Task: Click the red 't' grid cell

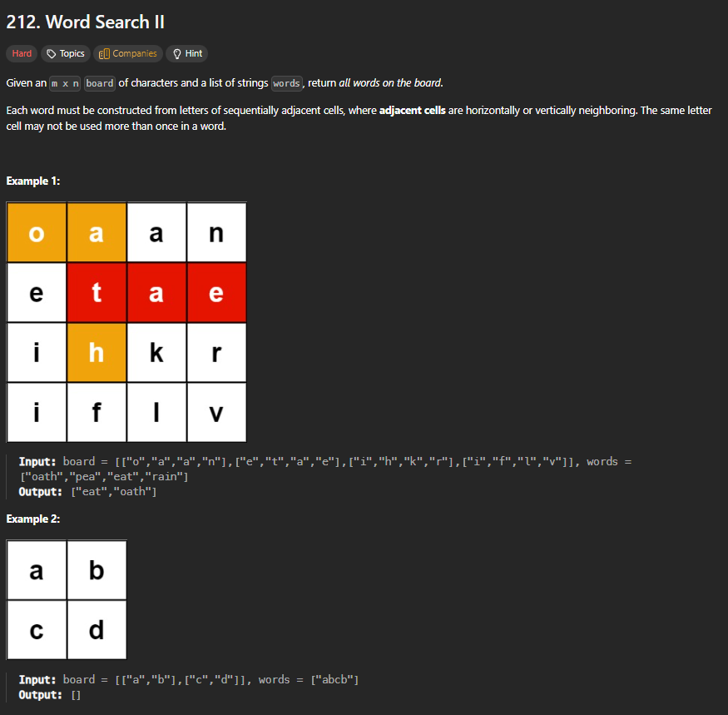Action: (x=97, y=292)
